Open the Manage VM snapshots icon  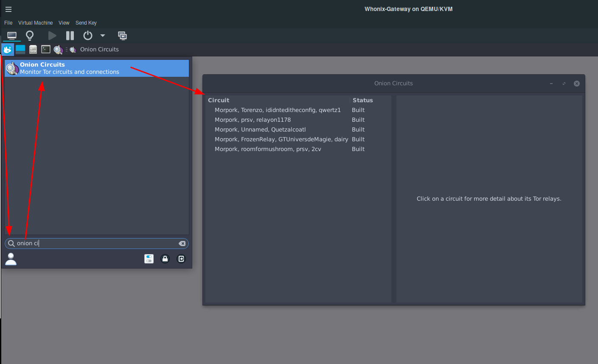pos(122,36)
